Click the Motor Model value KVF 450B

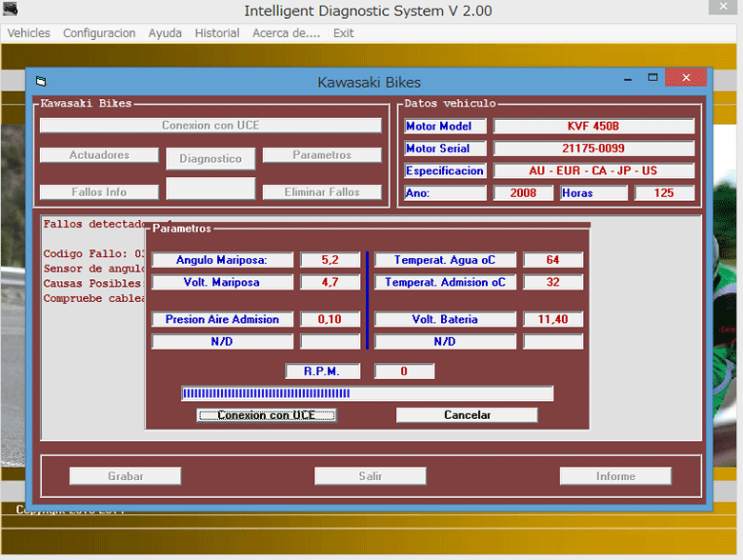pyautogui.click(x=593, y=126)
